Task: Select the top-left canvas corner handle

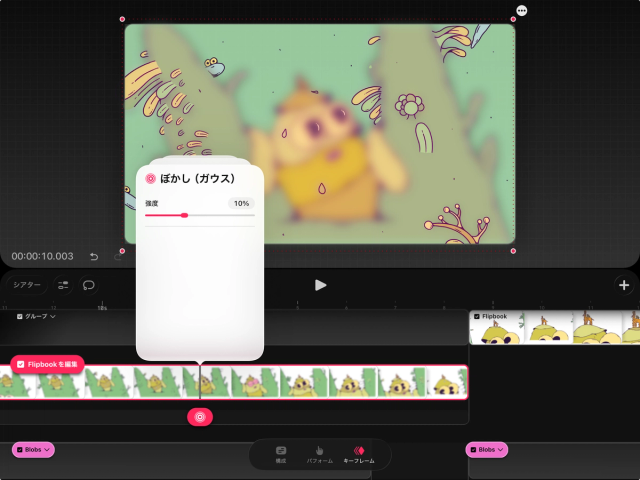Action: pyautogui.click(x=122, y=19)
